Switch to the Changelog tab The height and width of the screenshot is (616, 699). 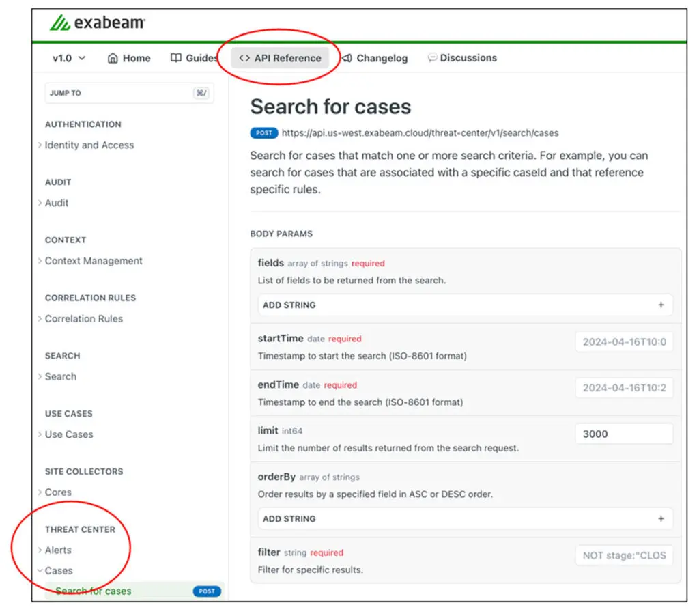pyautogui.click(x=382, y=58)
